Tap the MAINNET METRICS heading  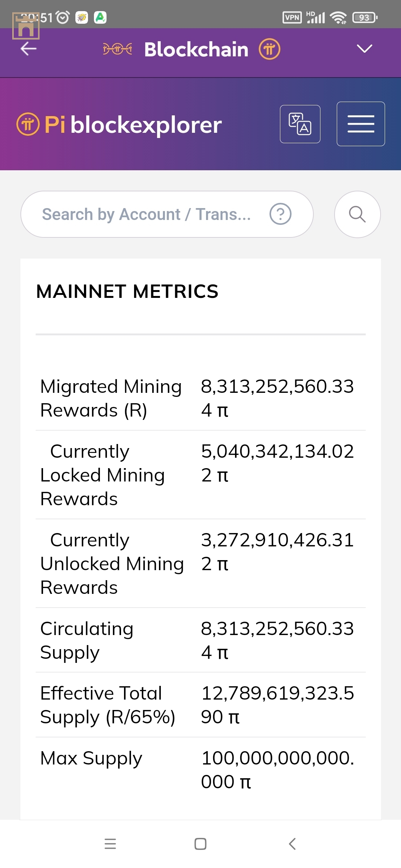coord(127,292)
